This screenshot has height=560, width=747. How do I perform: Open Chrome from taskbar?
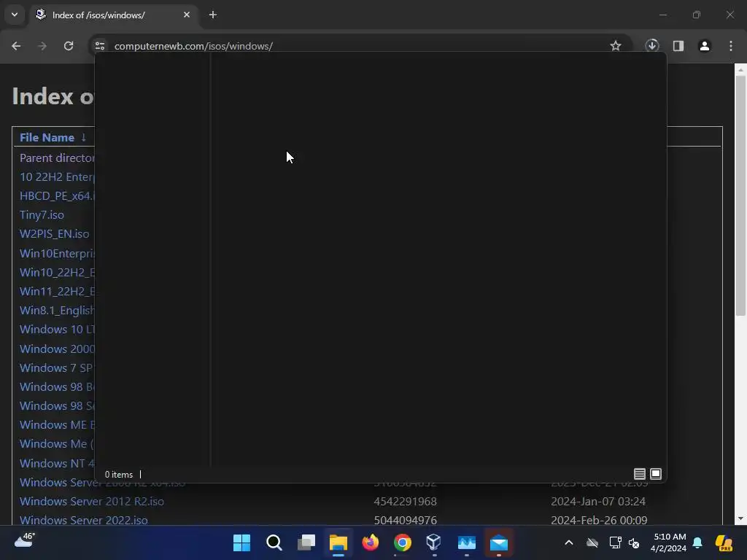tap(402, 542)
